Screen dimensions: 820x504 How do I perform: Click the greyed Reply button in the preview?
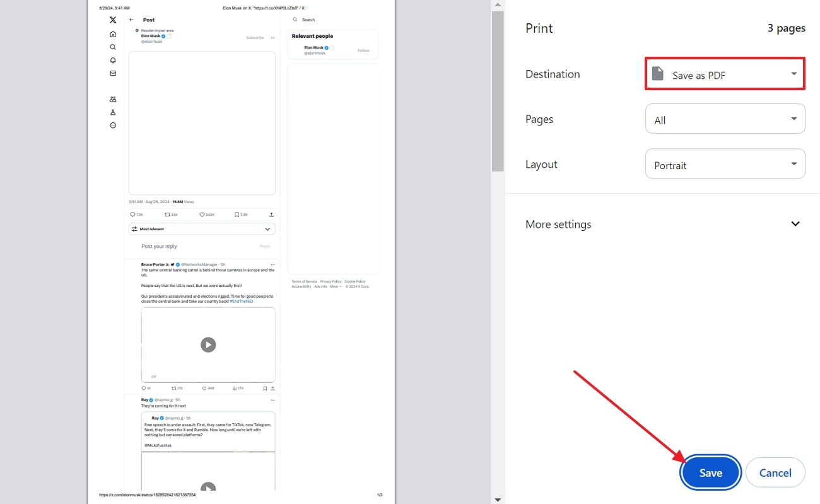tap(265, 247)
